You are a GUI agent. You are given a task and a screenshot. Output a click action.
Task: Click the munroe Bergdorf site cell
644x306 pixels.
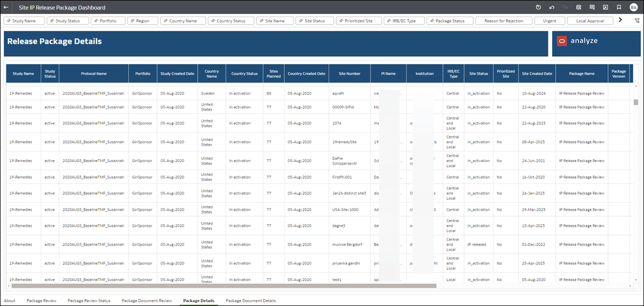point(348,244)
